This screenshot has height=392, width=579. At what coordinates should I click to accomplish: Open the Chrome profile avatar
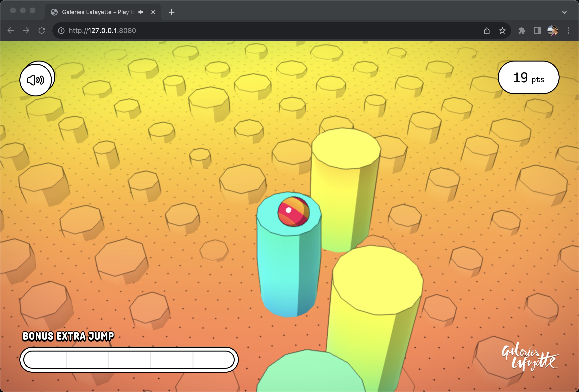click(x=553, y=31)
